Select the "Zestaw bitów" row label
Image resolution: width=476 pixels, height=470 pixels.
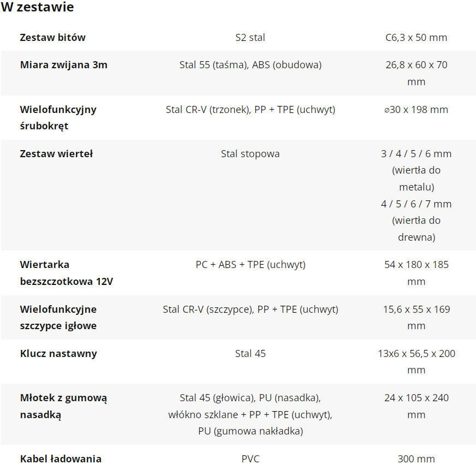click(52, 37)
